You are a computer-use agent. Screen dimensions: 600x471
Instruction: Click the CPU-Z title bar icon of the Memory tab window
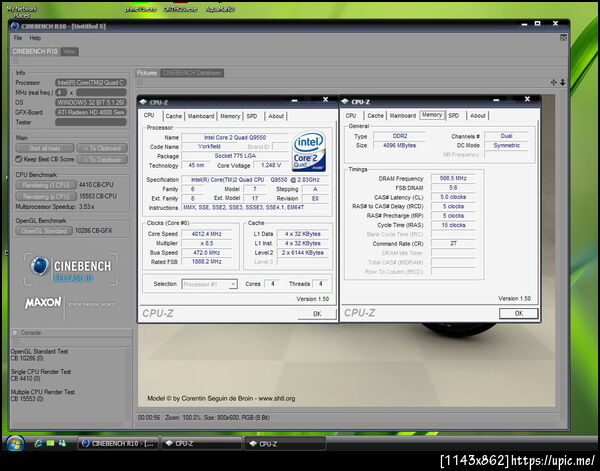click(345, 102)
